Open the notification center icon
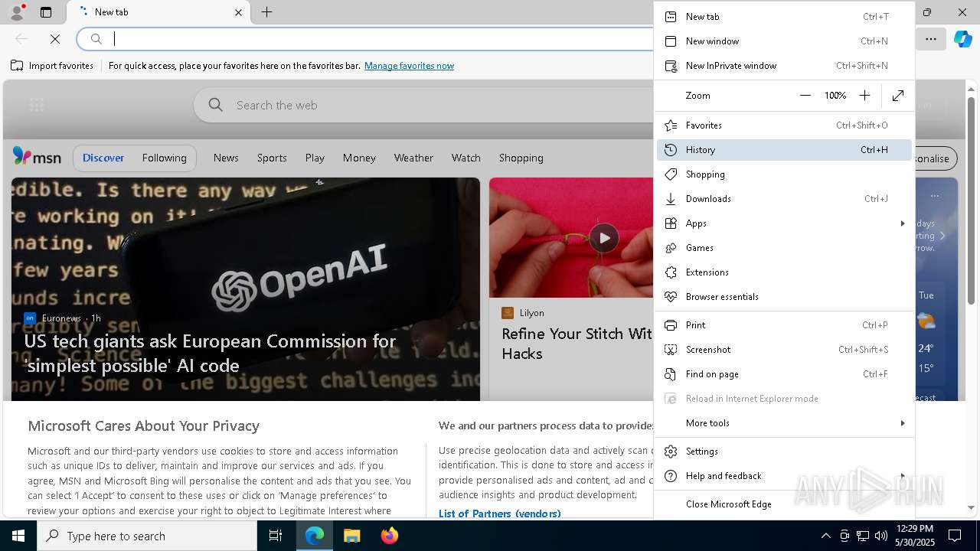 [955, 536]
